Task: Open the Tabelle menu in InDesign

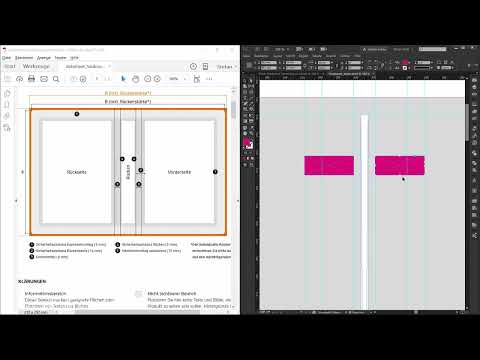Action: [317, 56]
